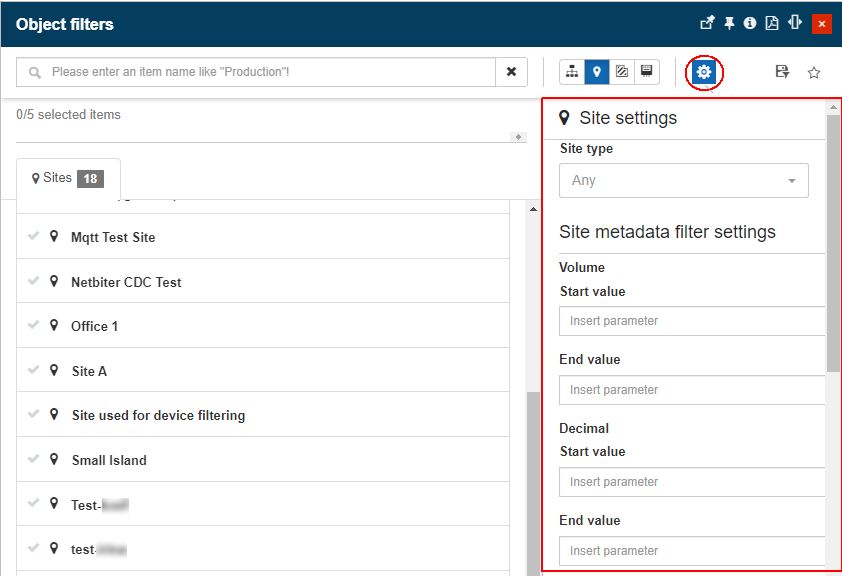Toggle the sites location pin filter
This screenshot has width=842, height=576.
pos(597,72)
